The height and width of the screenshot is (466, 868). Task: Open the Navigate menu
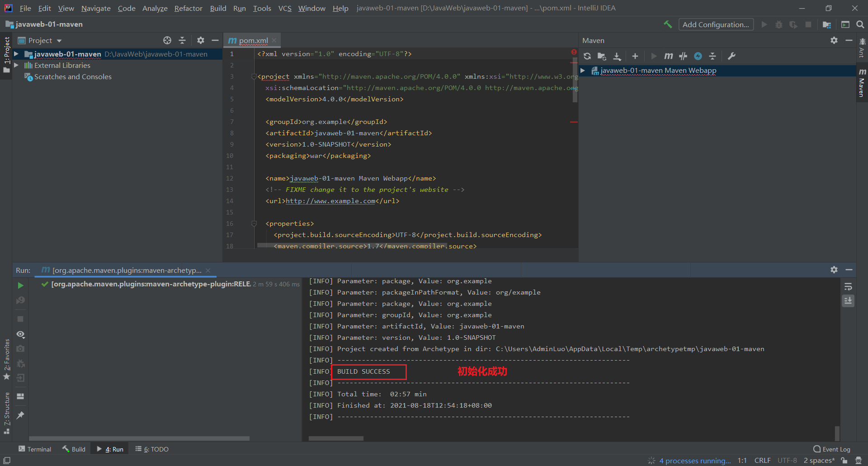click(x=96, y=8)
